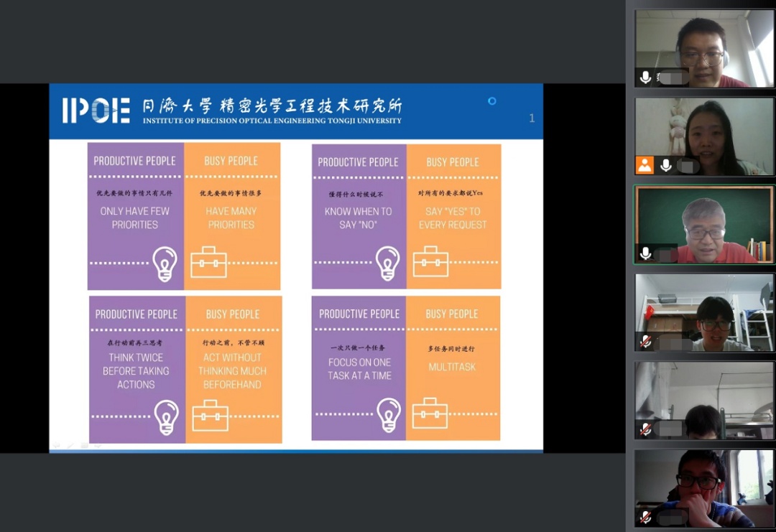The width and height of the screenshot is (776, 532).
Task: Click the lightbulb under "Know when to say No"
Action: [387, 263]
